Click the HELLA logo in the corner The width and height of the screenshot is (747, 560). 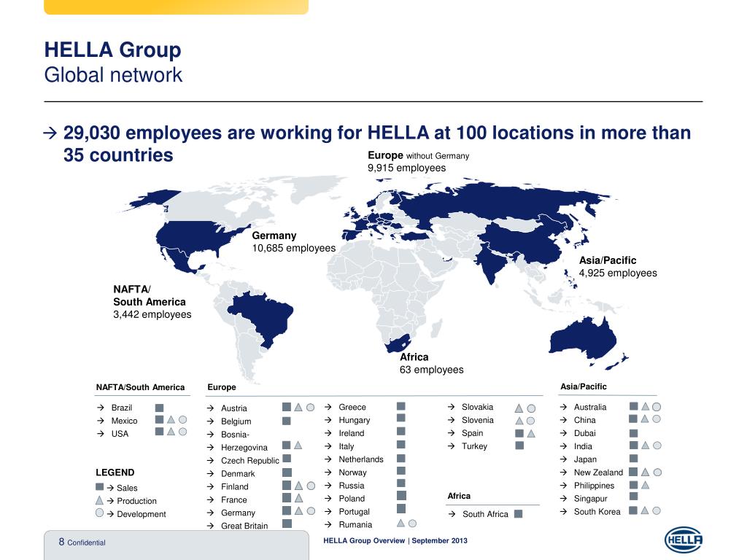[x=683, y=540]
